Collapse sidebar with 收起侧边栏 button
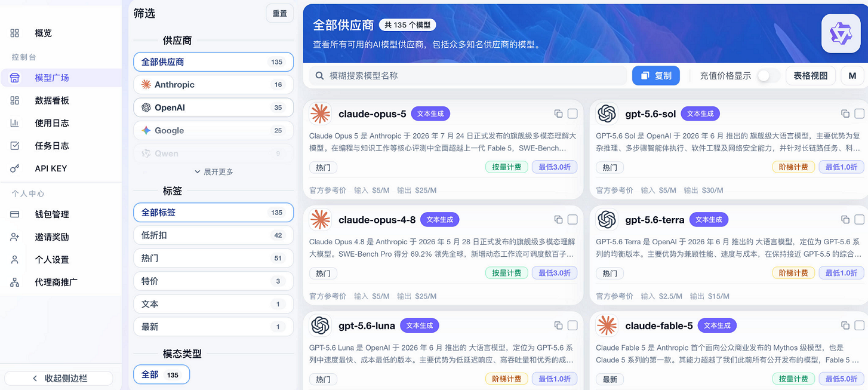The image size is (868, 390). pyautogui.click(x=59, y=378)
